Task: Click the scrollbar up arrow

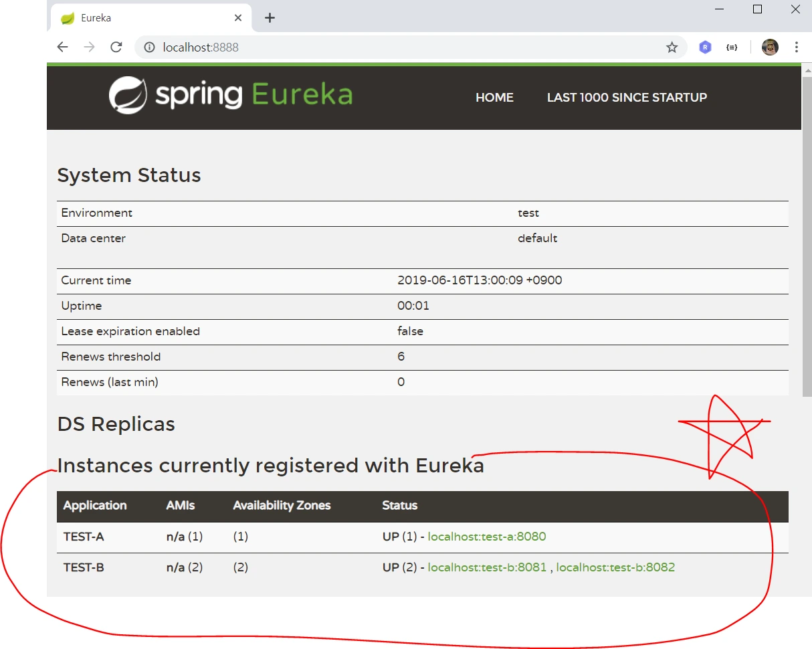Action: 807,70
